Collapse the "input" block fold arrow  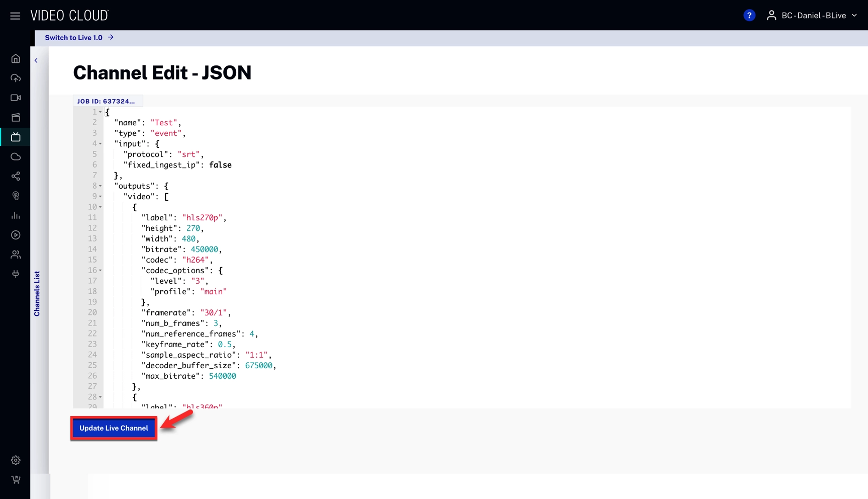point(101,144)
